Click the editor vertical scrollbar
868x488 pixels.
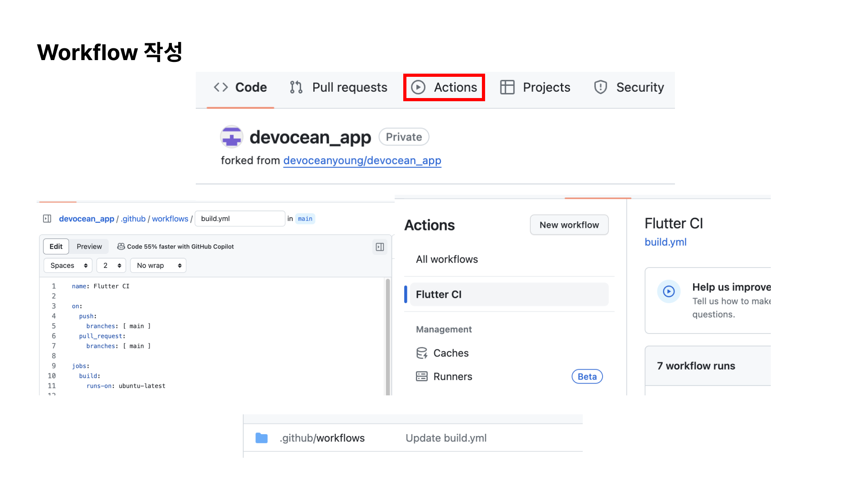tap(387, 337)
